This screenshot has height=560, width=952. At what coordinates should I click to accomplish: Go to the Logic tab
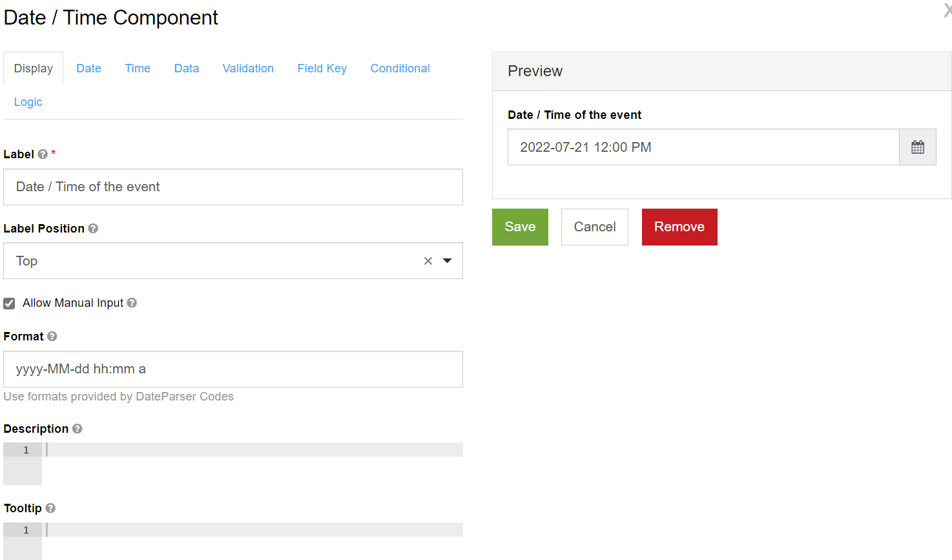click(x=28, y=102)
